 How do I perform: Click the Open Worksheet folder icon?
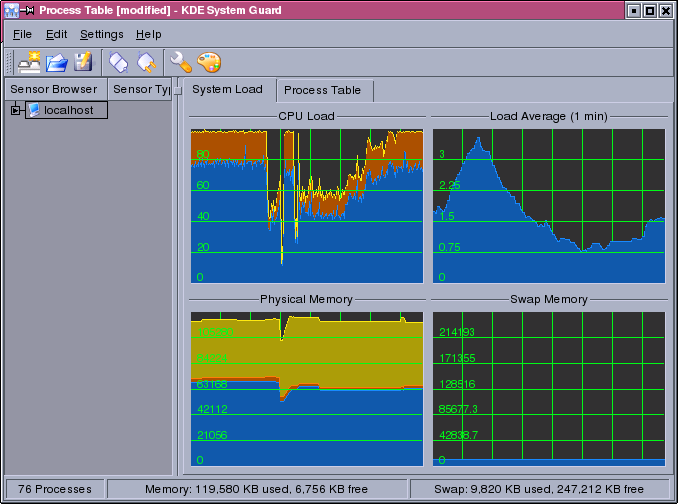[57, 62]
